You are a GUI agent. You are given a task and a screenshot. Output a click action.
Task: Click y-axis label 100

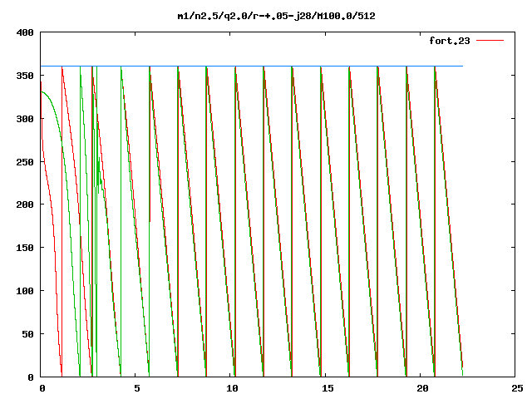[x=25, y=291]
